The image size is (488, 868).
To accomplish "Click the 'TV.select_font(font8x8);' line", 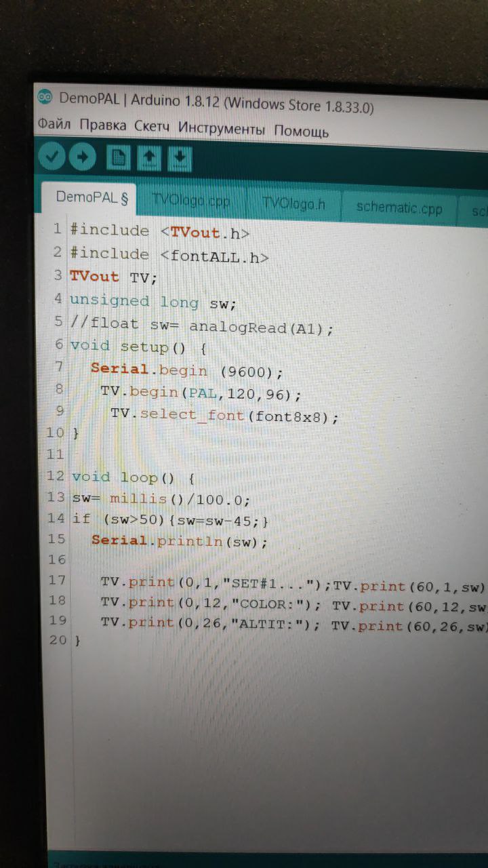I will [224, 415].
